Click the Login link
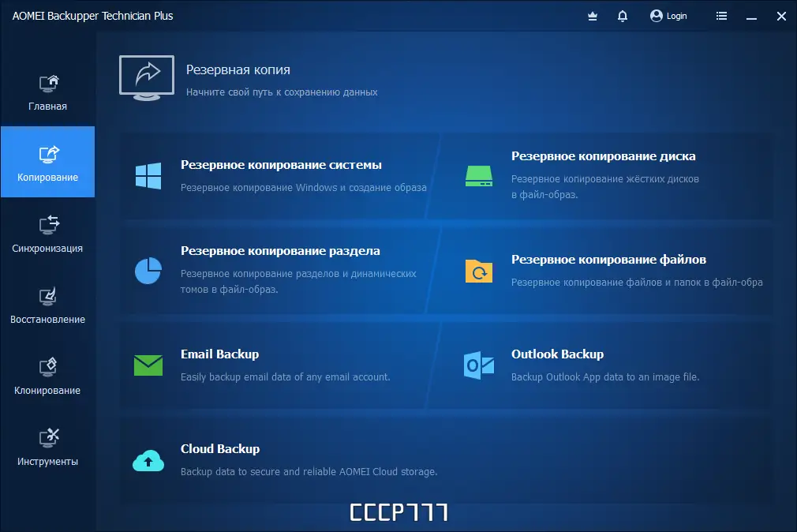797x532 pixels. [x=676, y=17]
